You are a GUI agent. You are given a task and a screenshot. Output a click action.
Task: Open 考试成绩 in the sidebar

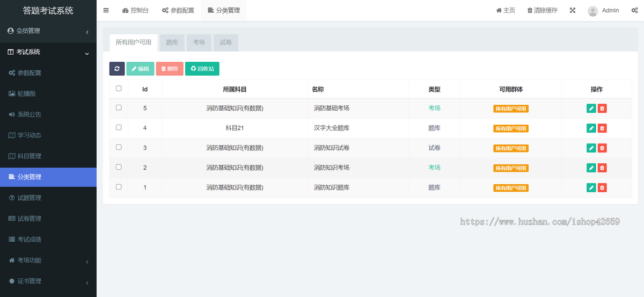(48, 240)
